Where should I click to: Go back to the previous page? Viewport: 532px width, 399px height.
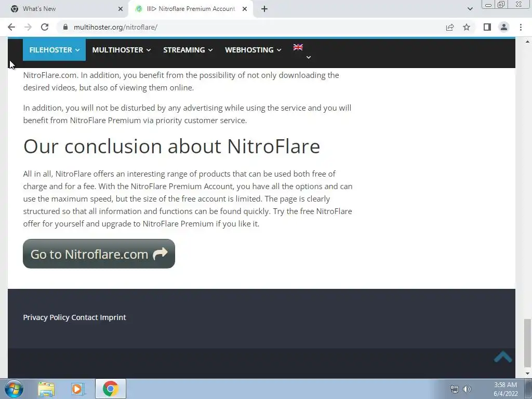pos(11,27)
